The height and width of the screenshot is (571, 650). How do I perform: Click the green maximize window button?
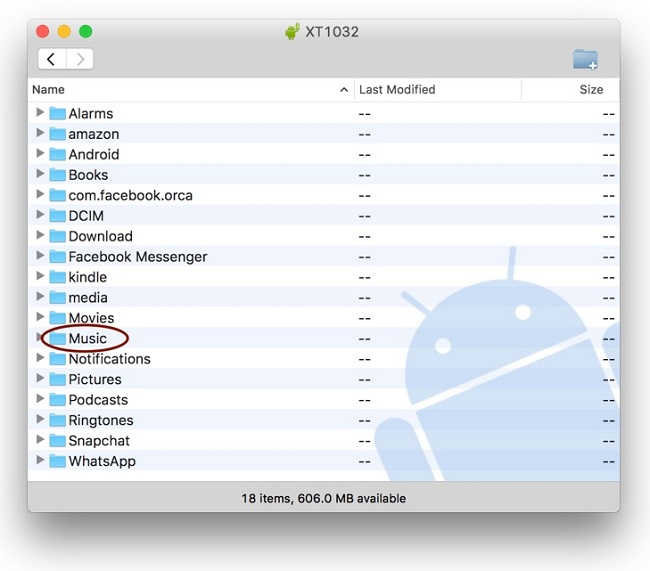(86, 32)
